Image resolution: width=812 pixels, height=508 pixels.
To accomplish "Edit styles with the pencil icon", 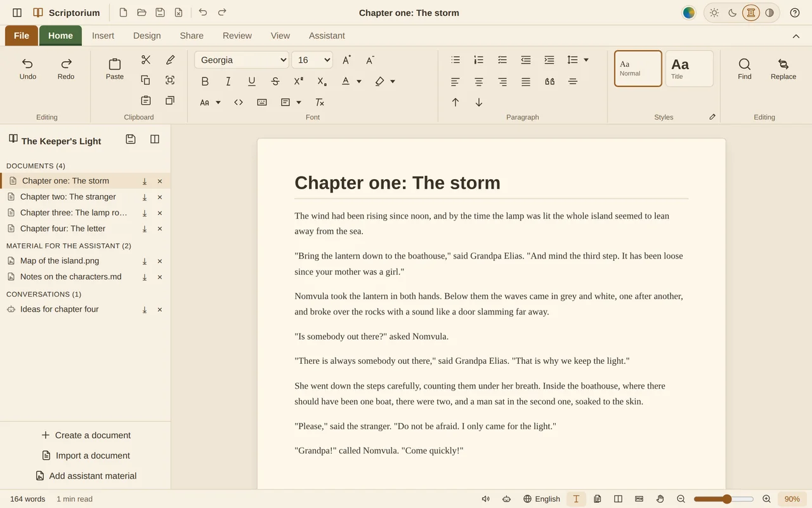I will pyautogui.click(x=712, y=117).
